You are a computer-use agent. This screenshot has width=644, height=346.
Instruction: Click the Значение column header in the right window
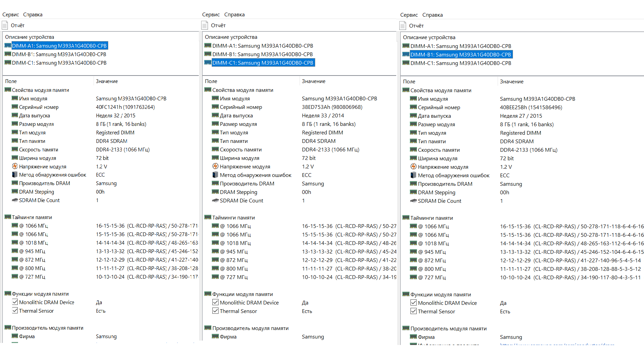point(512,82)
